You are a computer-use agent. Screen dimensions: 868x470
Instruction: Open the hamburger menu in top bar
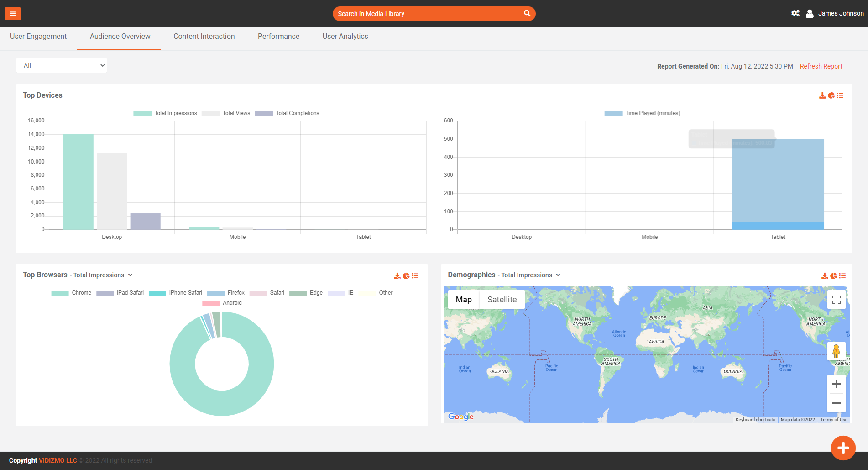13,14
